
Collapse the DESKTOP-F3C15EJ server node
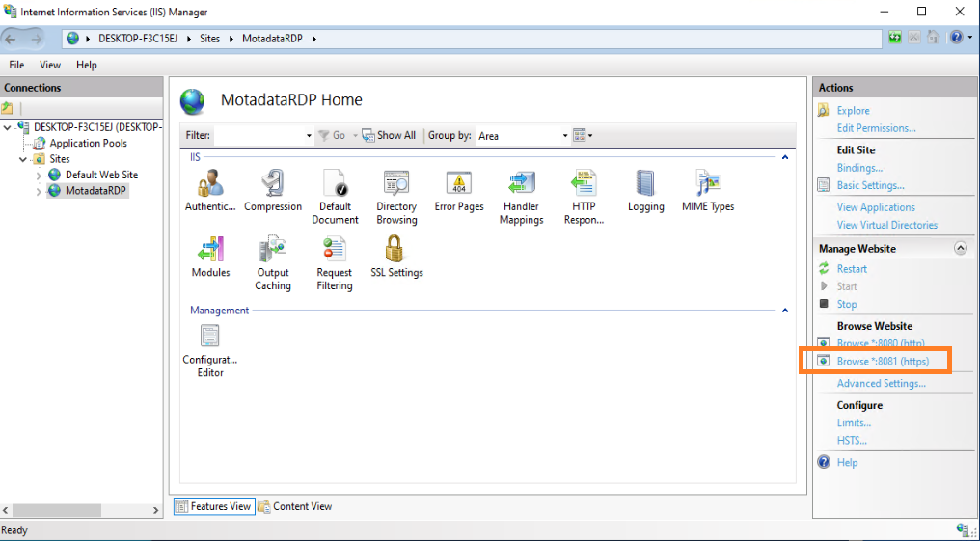coord(8,127)
